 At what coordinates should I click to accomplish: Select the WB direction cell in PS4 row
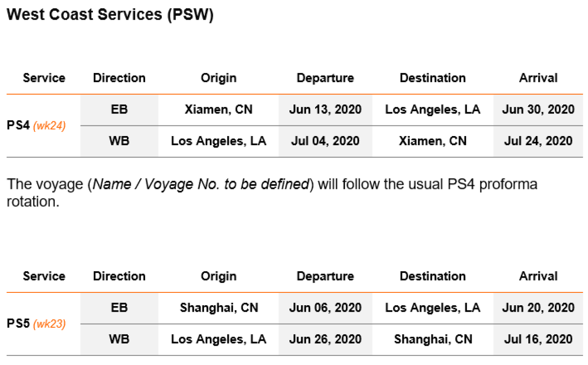pos(119,141)
